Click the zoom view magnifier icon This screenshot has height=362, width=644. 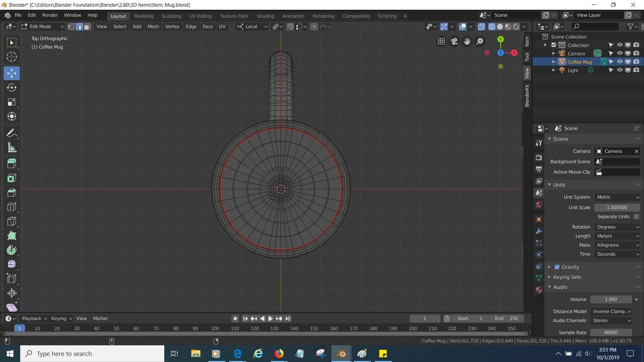pyautogui.click(x=480, y=41)
